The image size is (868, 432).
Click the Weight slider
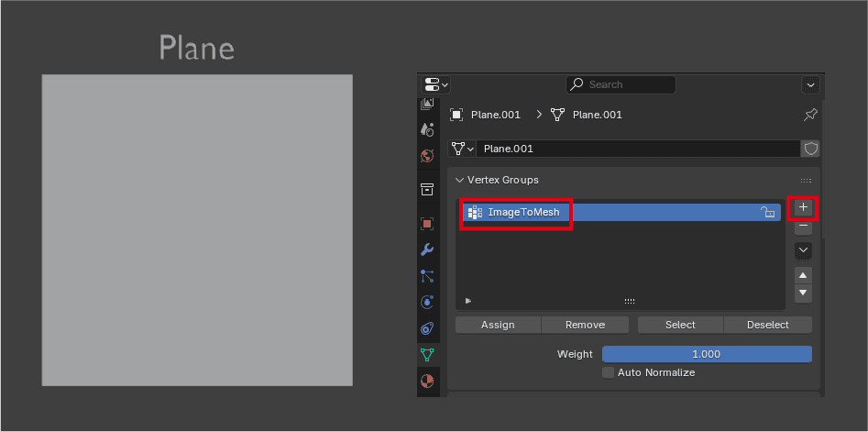coord(706,354)
